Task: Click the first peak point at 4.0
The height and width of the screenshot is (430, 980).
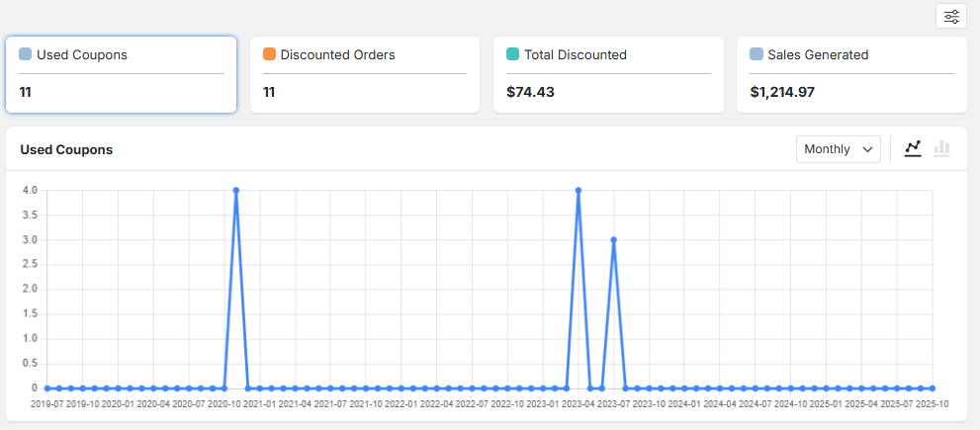Action: [236, 190]
